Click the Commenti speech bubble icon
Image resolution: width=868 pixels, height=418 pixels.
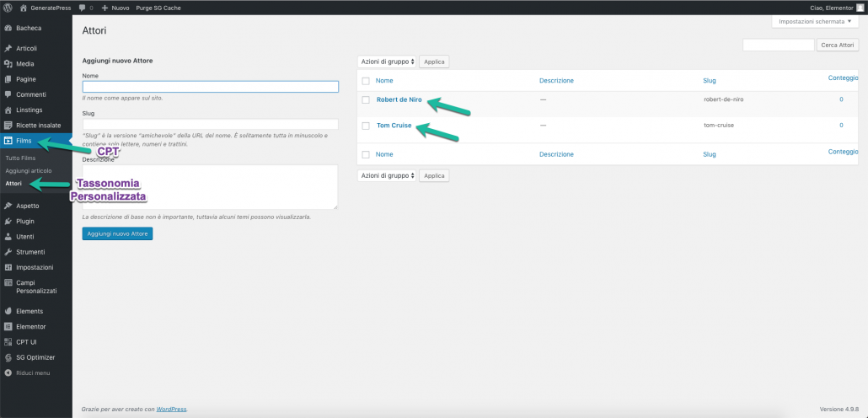8,94
